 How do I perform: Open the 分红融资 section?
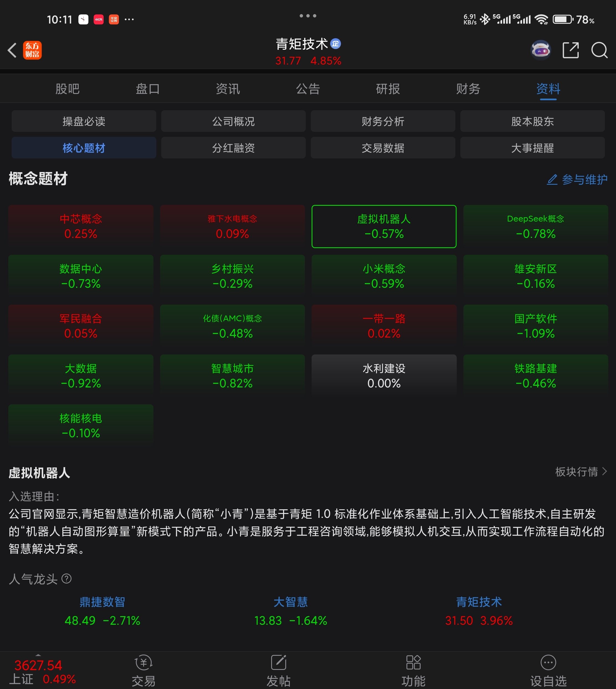point(233,148)
